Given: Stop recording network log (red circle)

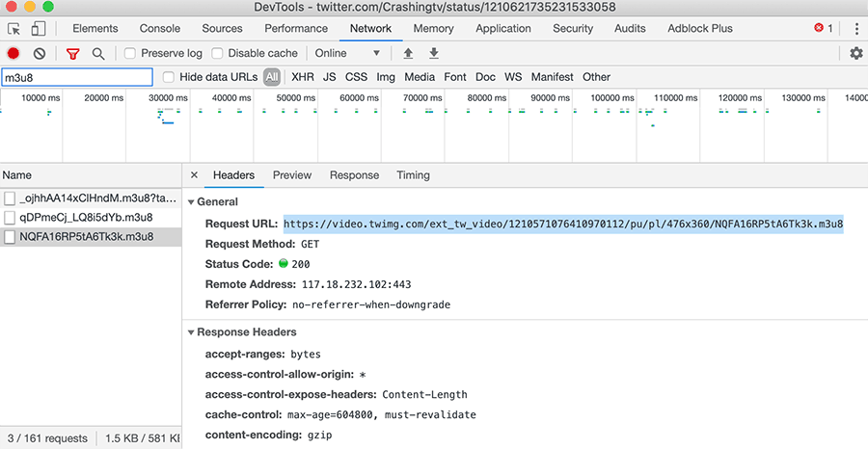Looking at the screenshot, I should 14,54.
